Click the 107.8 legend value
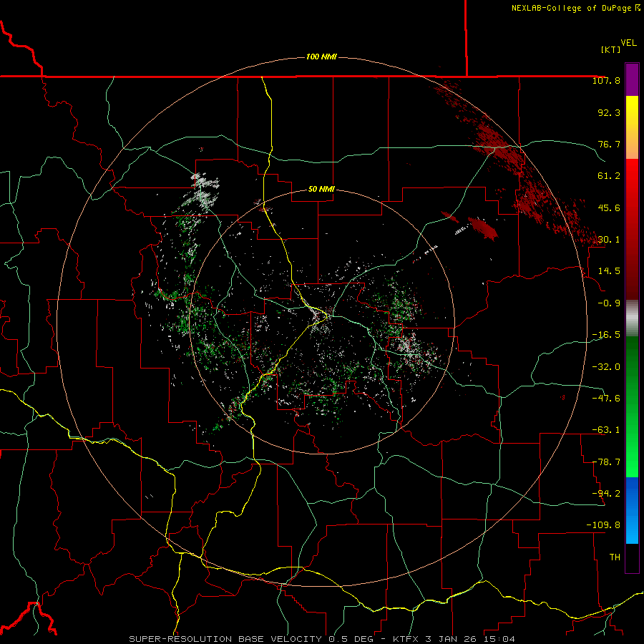Viewport: 644px width, 644px height. click(x=606, y=80)
